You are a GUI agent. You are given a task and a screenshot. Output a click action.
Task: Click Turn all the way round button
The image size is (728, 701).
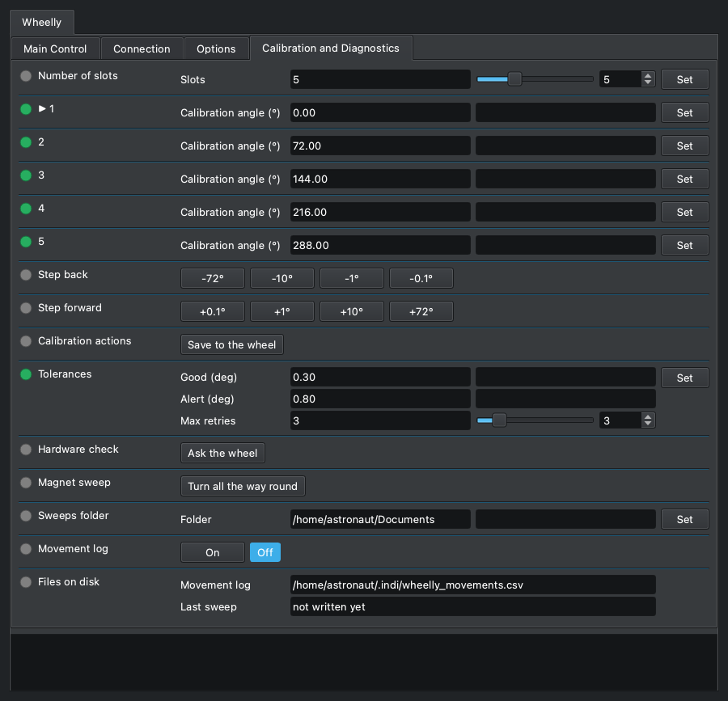click(243, 486)
